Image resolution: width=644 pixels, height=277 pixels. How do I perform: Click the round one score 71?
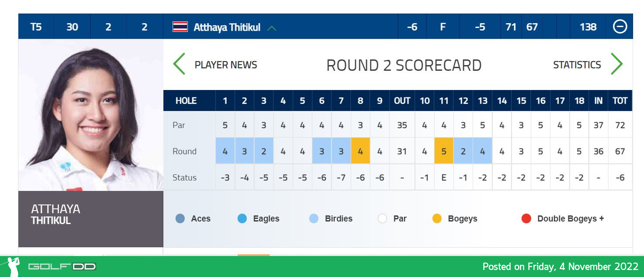511,27
